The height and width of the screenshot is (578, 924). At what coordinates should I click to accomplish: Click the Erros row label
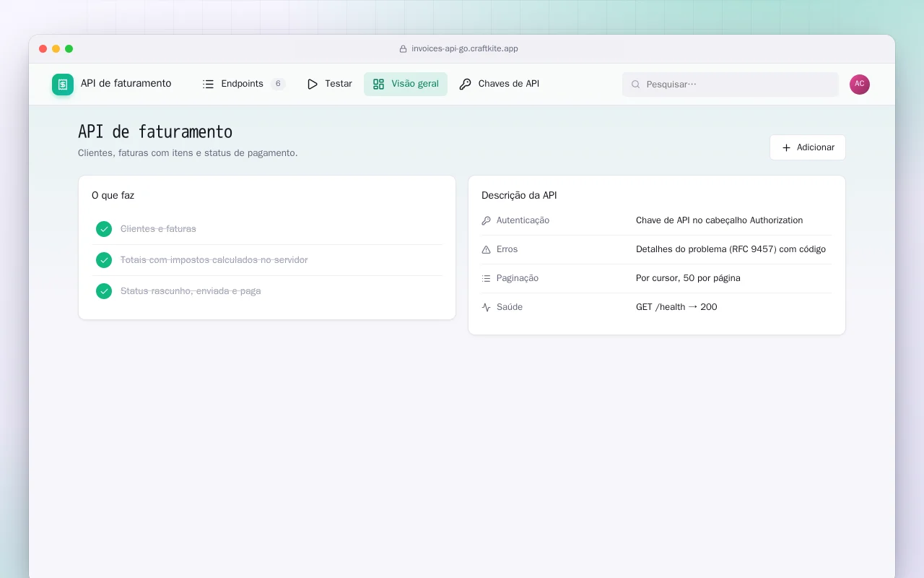pos(507,249)
